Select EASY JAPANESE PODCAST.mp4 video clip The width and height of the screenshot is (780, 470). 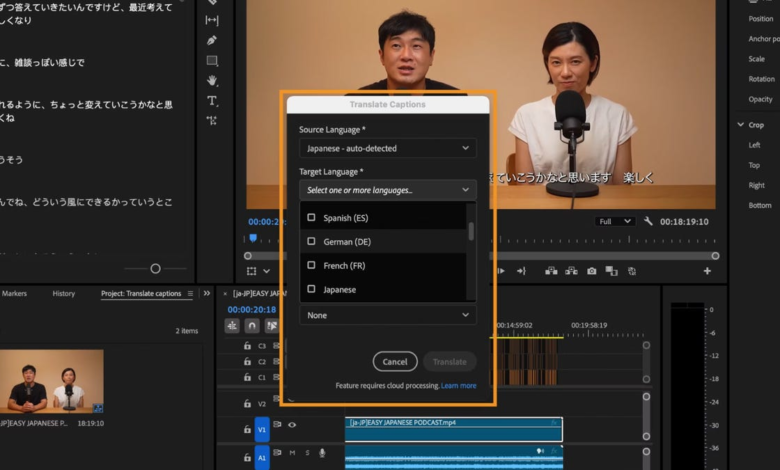tap(454, 429)
